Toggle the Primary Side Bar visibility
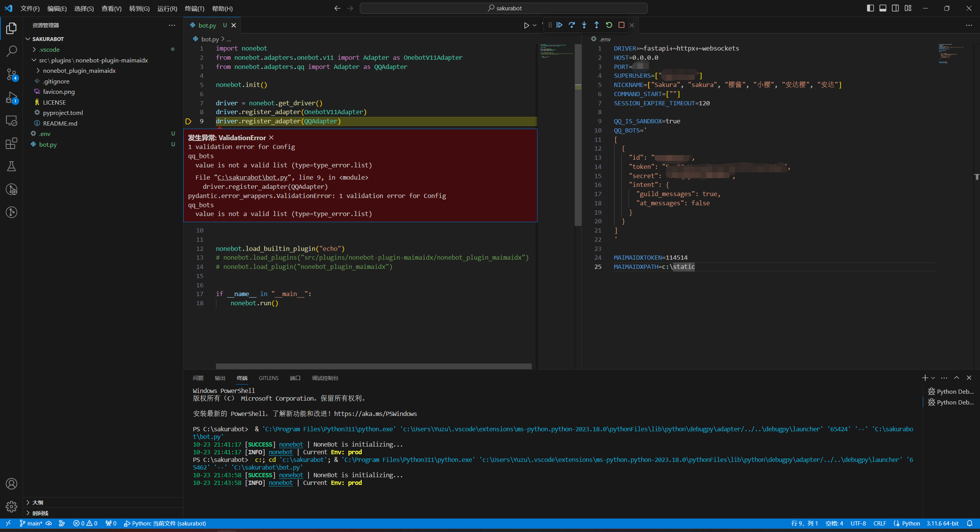 [x=870, y=8]
